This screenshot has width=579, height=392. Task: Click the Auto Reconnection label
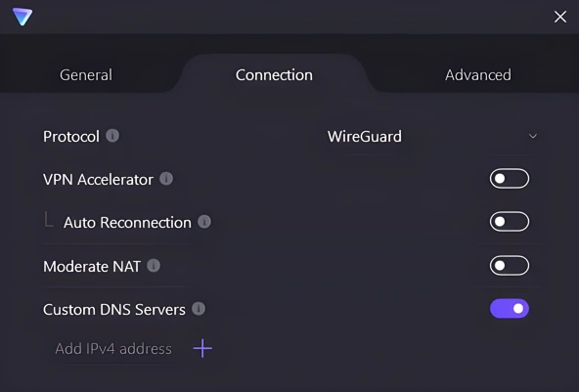127,223
